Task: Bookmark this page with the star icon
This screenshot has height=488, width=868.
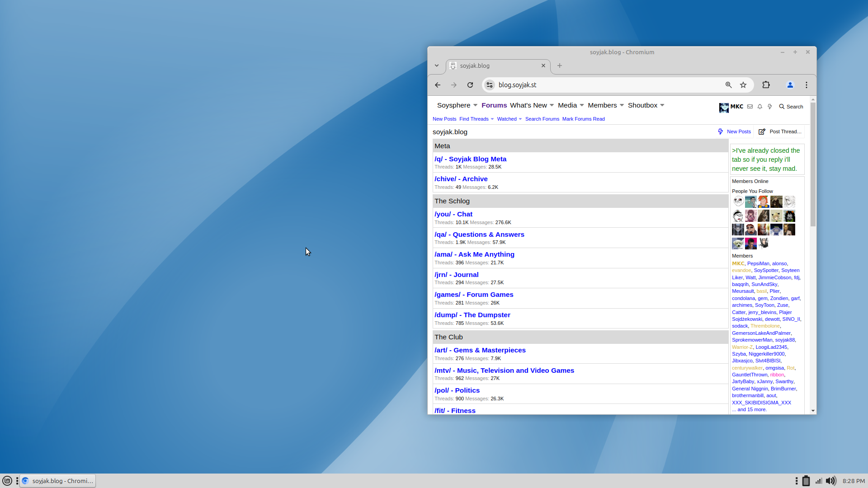Action: tap(743, 85)
